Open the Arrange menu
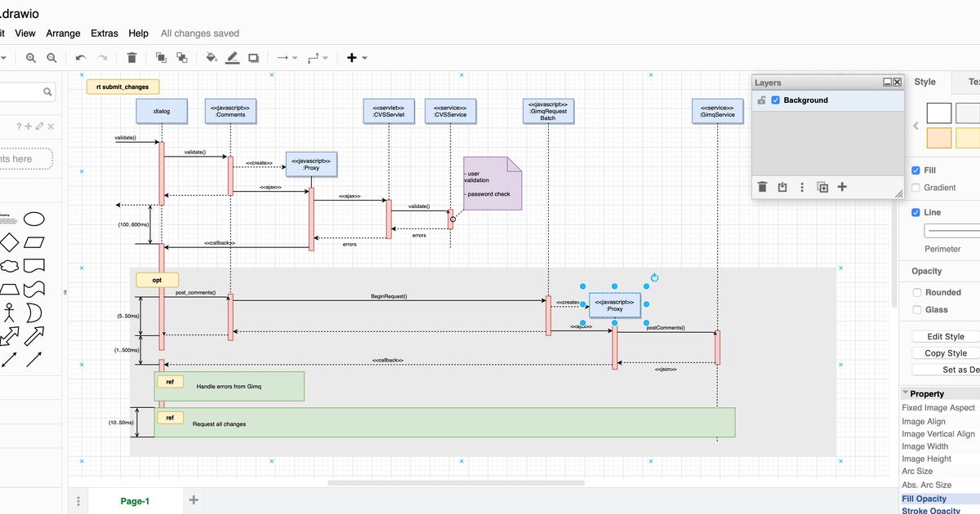Viewport: 980px width, 514px height. pyautogui.click(x=63, y=33)
